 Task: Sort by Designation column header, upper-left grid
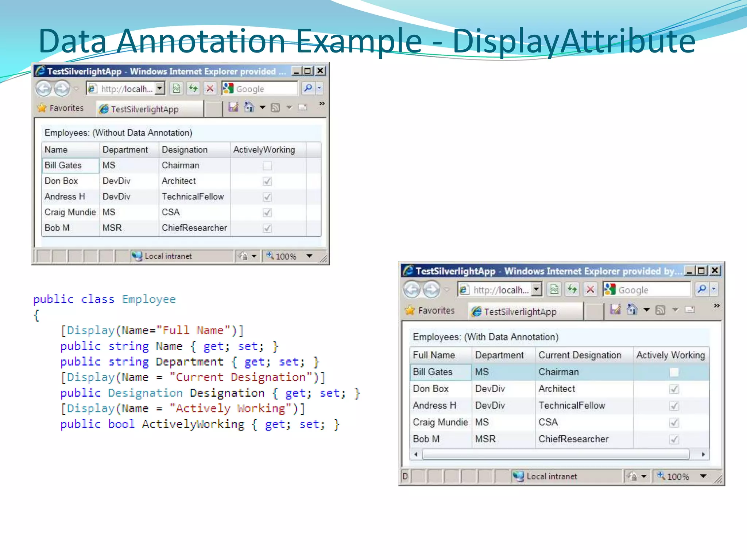click(194, 150)
